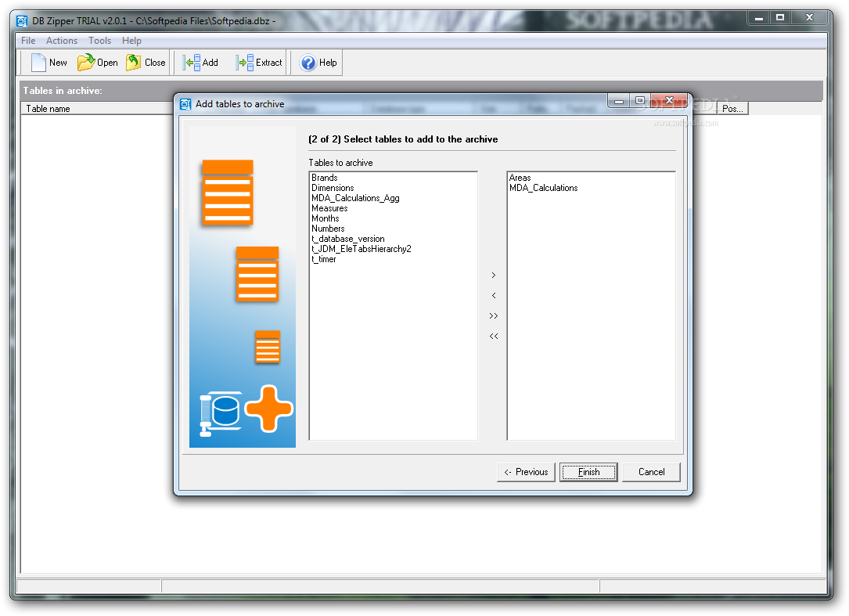
Task: Open the Tools menu
Action: pyautogui.click(x=99, y=41)
